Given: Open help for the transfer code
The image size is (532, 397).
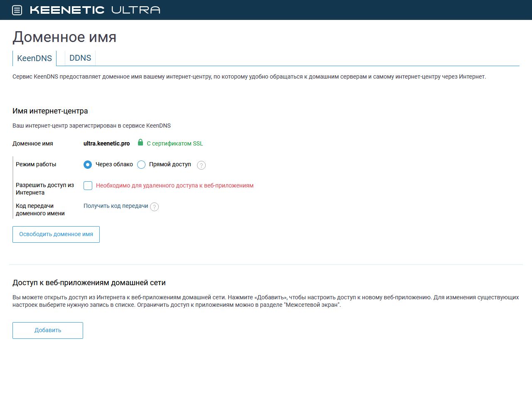Looking at the screenshot, I should pos(154,207).
